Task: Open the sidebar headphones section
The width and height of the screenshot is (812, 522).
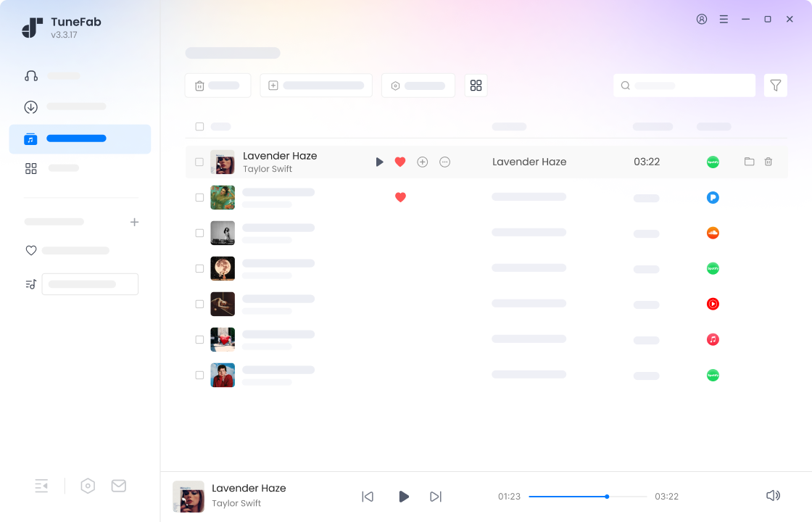Action: 31,76
